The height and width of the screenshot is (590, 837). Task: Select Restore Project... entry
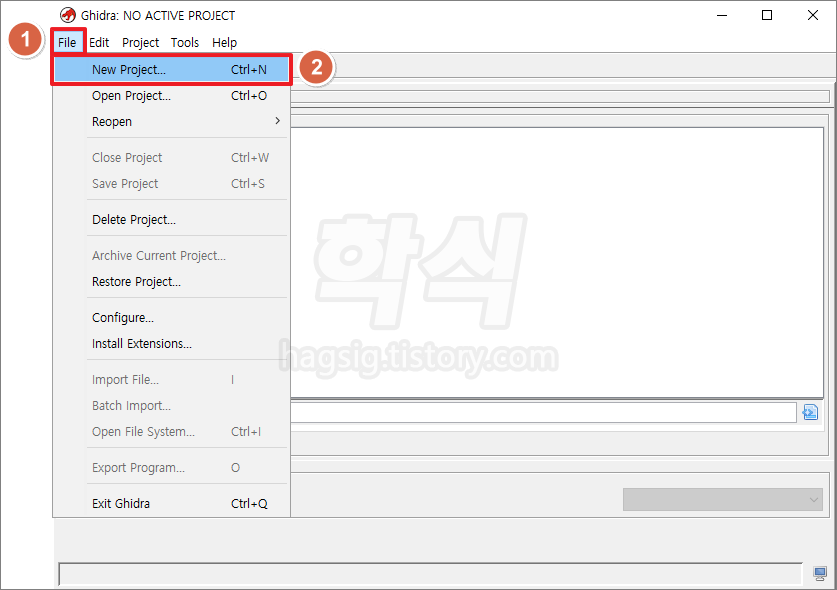pyautogui.click(x=171, y=281)
